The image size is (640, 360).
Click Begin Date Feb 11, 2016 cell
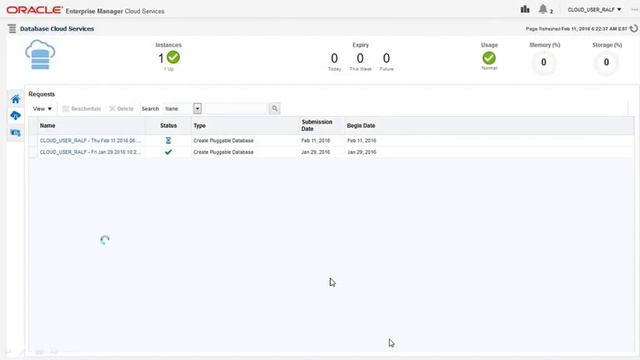click(x=362, y=140)
